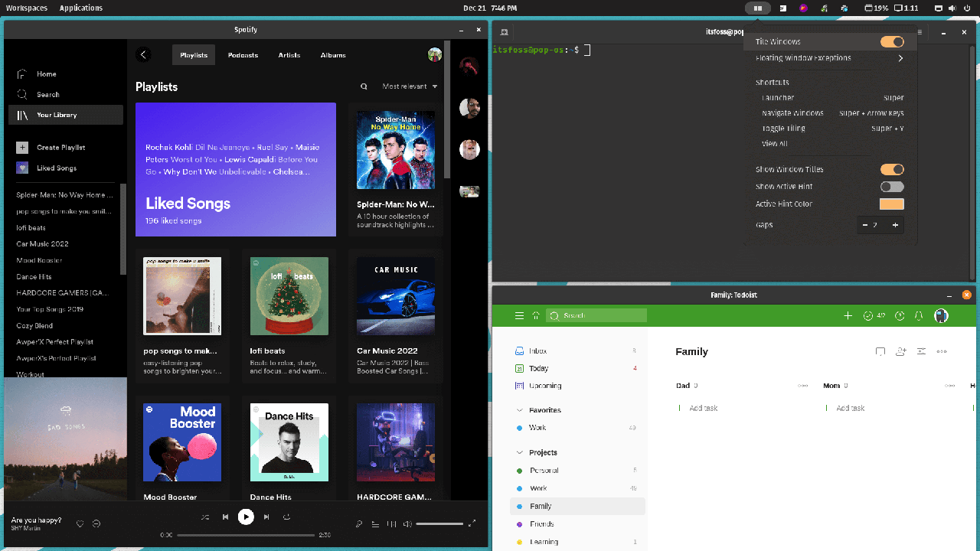980x551 pixels.
Task: Enable the Show Active Hint toggle
Action: coord(892,187)
